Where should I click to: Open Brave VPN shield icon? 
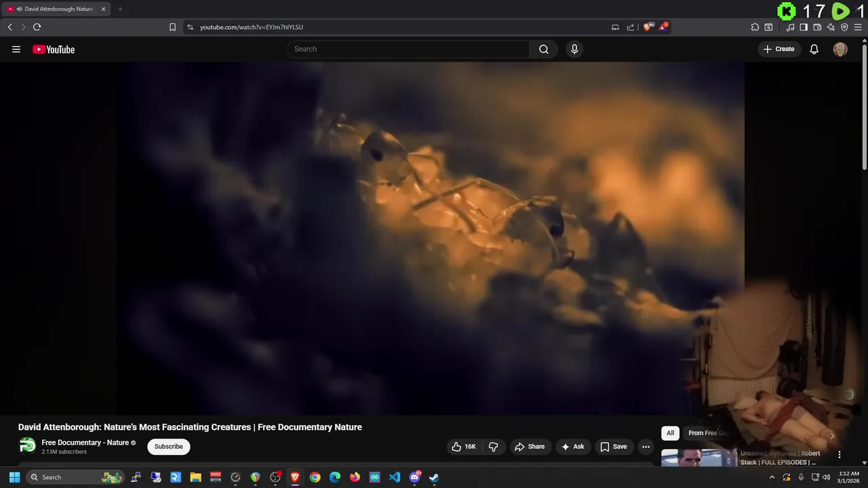tap(844, 27)
